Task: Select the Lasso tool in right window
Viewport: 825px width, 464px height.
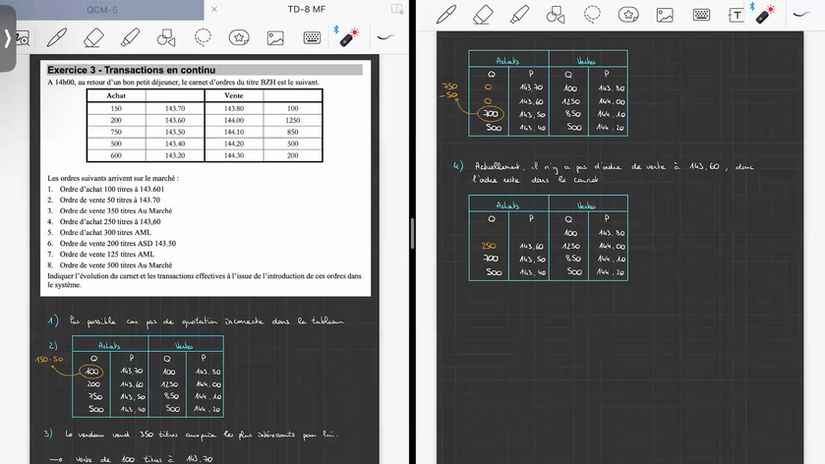Action: click(592, 15)
